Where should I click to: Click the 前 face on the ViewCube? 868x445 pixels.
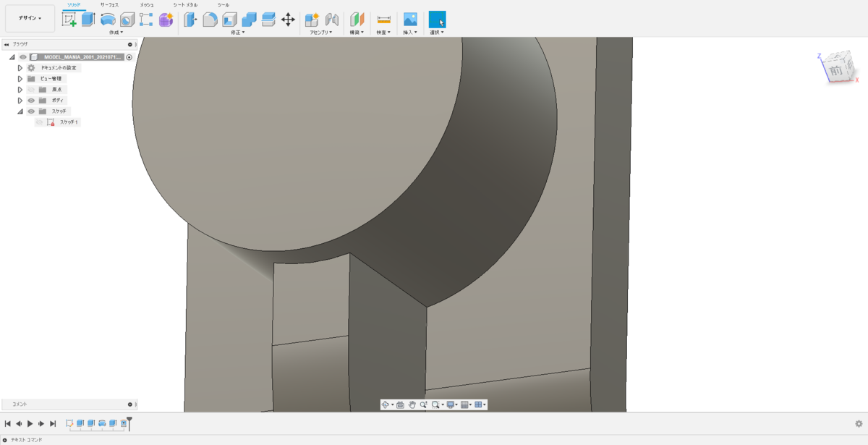click(835, 71)
